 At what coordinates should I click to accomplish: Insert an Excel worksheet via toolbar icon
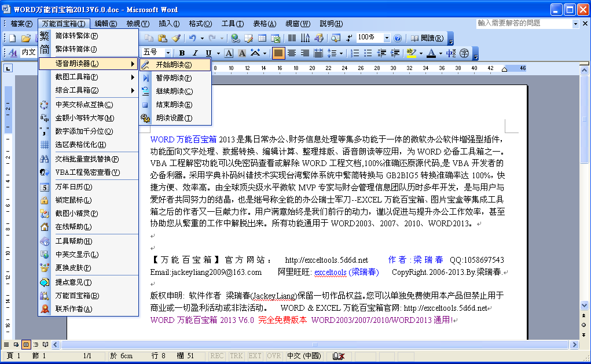click(276, 38)
